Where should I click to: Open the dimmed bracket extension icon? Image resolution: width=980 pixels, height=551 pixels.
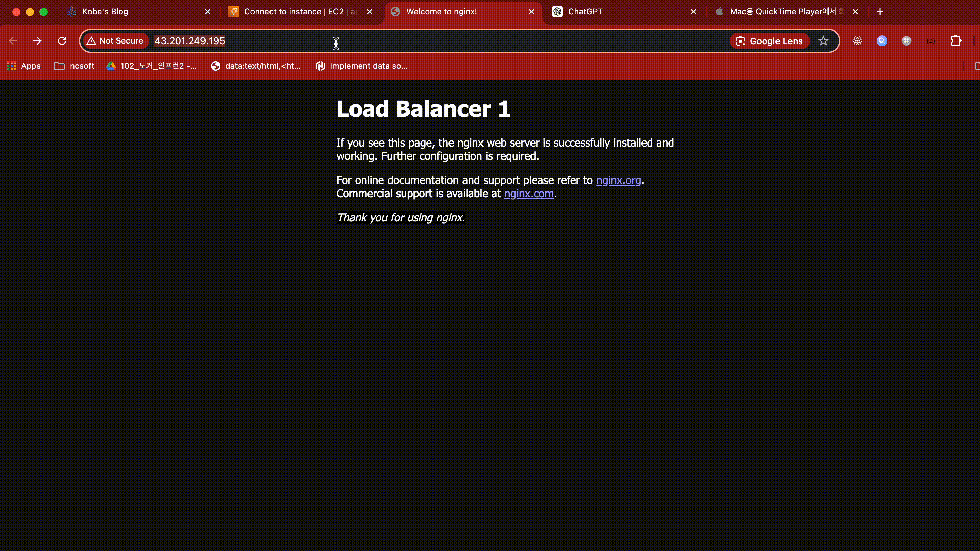931,41
